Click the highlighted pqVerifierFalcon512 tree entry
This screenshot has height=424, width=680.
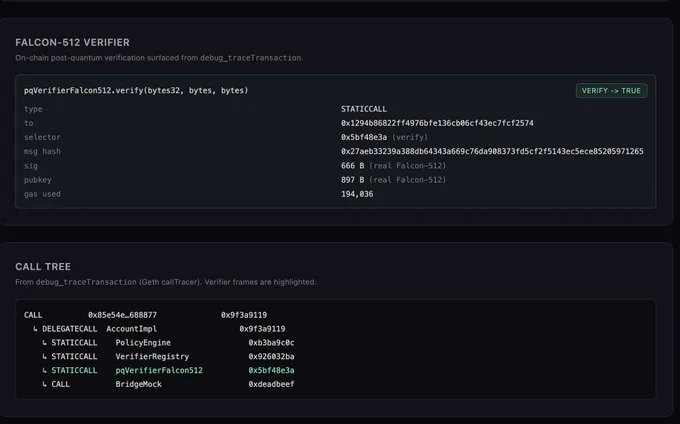tap(159, 370)
